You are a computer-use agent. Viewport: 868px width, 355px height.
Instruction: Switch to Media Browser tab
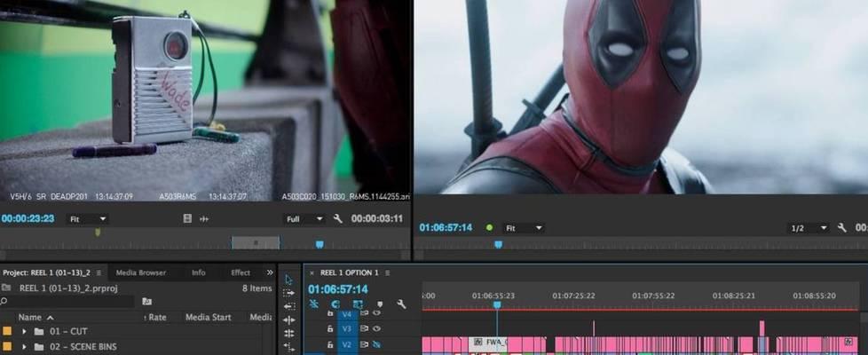tap(140, 272)
